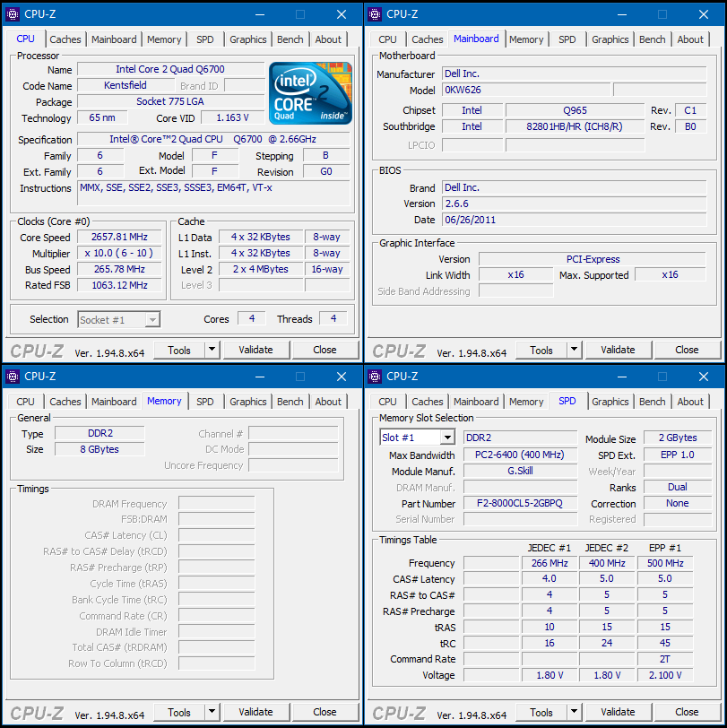Open Bench tab in the CPU window
The height and width of the screenshot is (728, 727).
click(x=290, y=39)
